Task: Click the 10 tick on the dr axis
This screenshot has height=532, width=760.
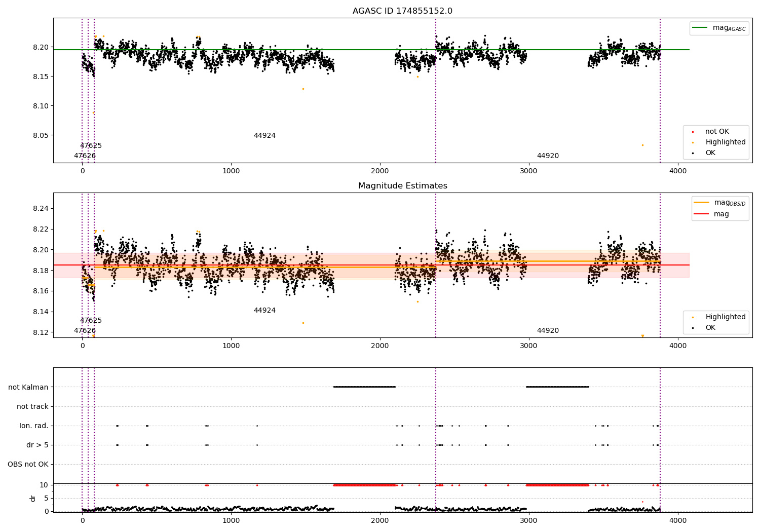Action: (x=44, y=485)
